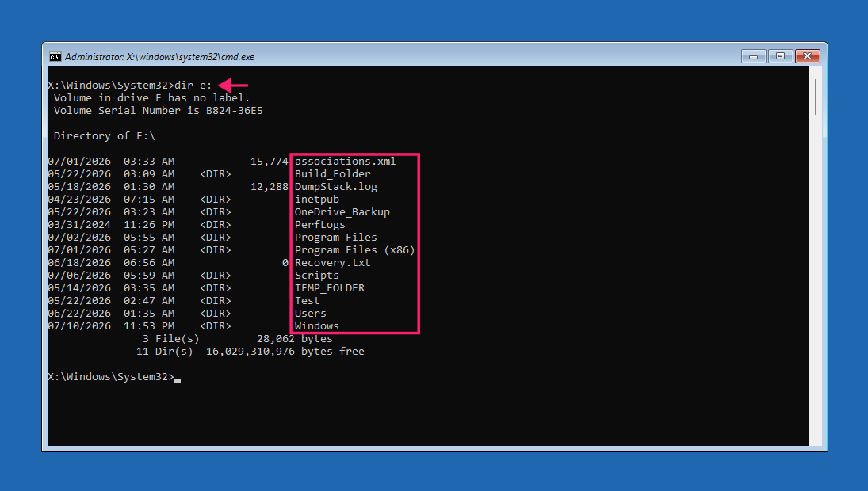Close the Administrator cmd.exe window

(x=807, y=56)
